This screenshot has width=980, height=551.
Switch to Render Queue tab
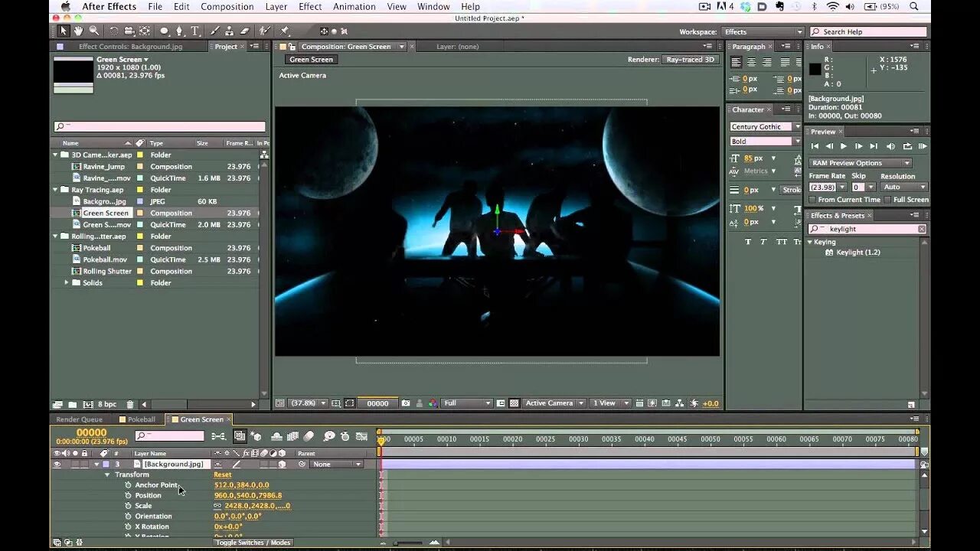(79, 419)
